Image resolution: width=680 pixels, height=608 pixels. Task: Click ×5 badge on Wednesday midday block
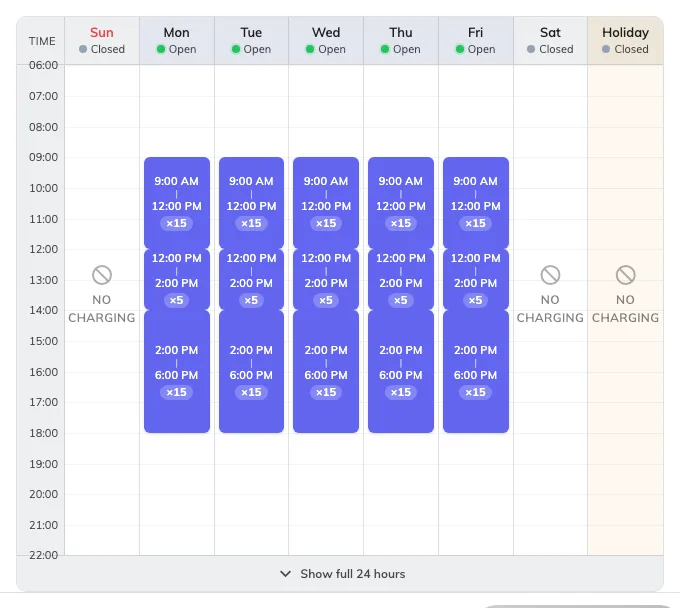tap(326, 300)
